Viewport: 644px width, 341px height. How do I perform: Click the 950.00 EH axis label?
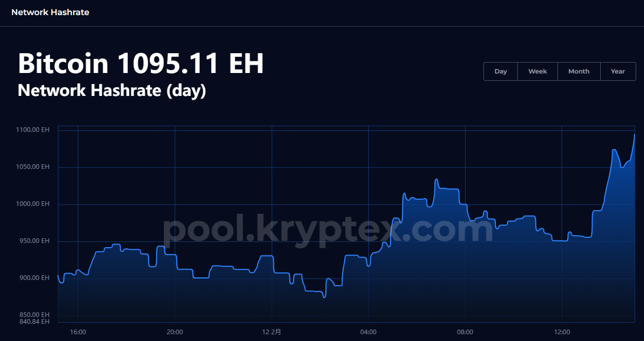(x=34, y=241)
